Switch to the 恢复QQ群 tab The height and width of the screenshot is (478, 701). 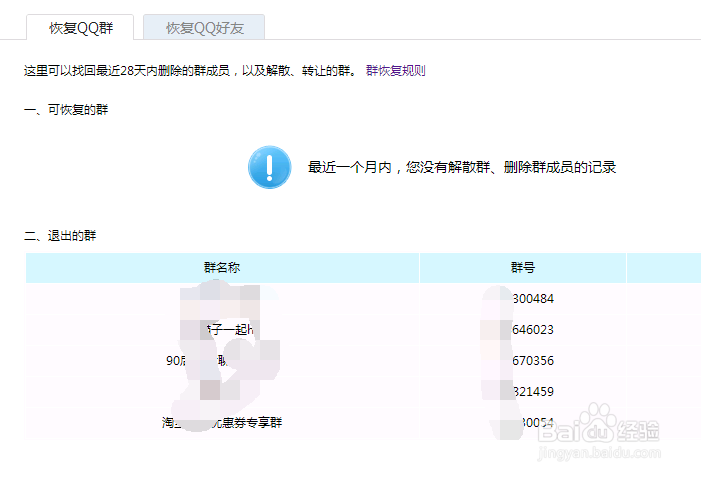(80, 28)
